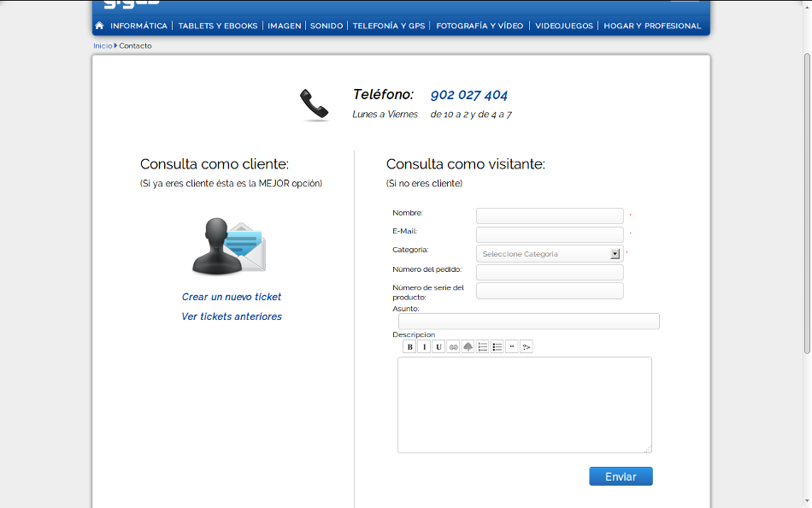
Task: Click the 'Lunes a Viernes' text
Action: [385, 114]
